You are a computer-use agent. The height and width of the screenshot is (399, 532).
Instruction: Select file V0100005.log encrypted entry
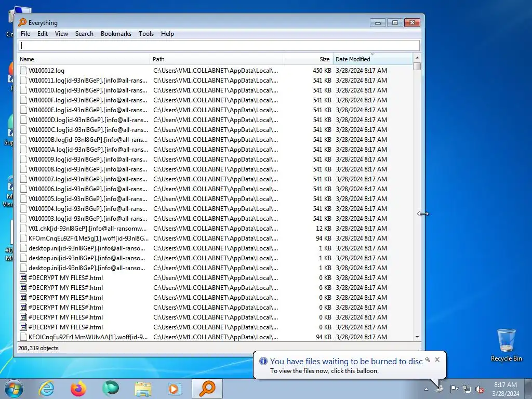(88, 198)
